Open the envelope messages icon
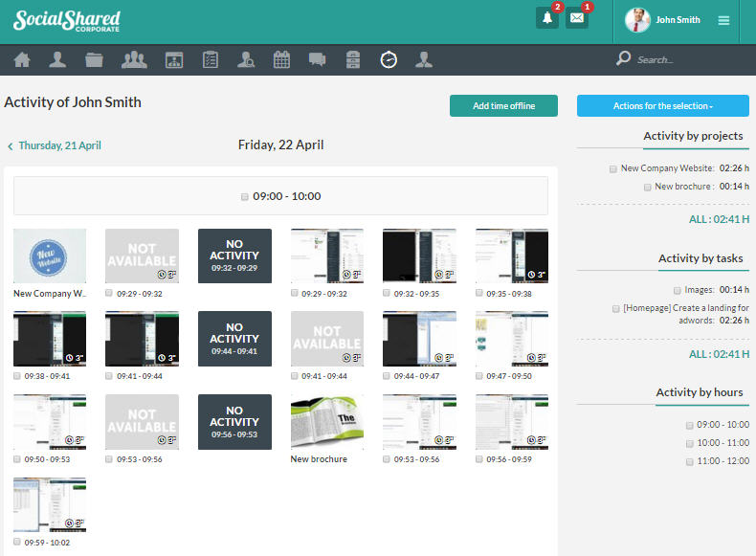Viewport: 756px width, 556px height. [577, 18]
